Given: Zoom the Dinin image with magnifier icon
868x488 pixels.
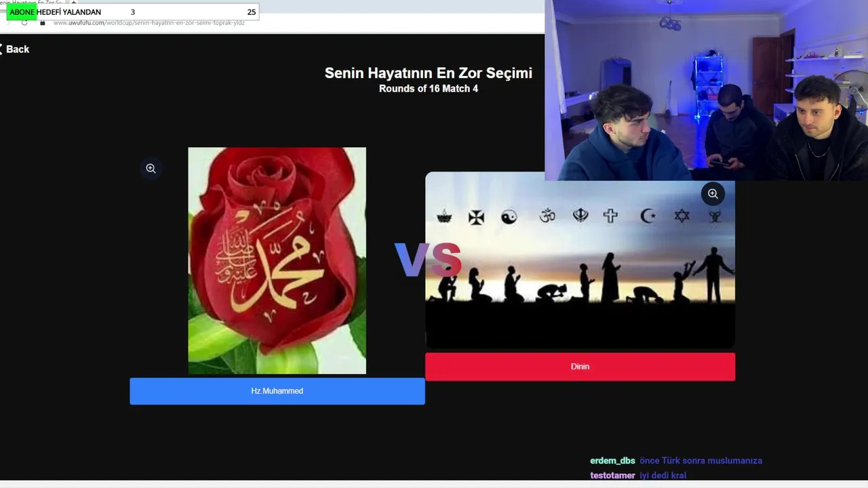Looking at the screenshot, I should 713,194.
